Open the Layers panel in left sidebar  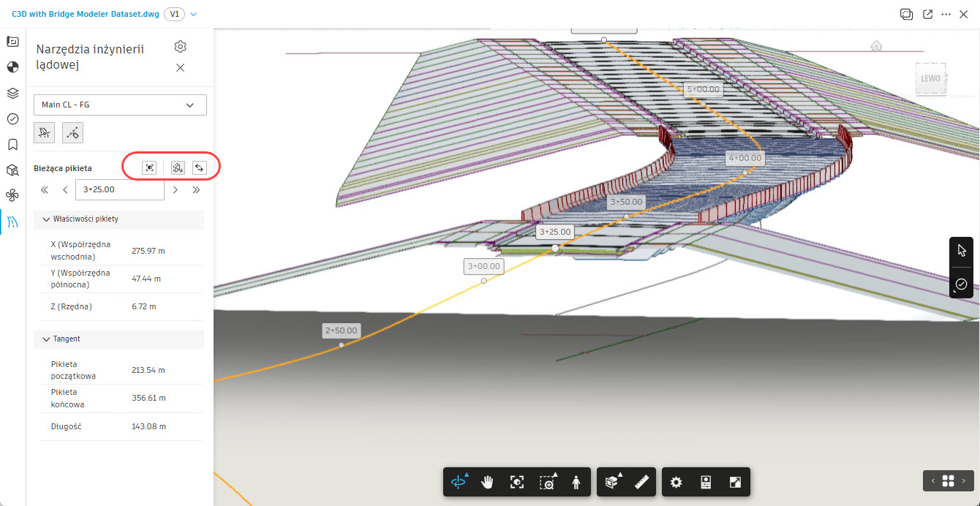[x=12, y=93]
